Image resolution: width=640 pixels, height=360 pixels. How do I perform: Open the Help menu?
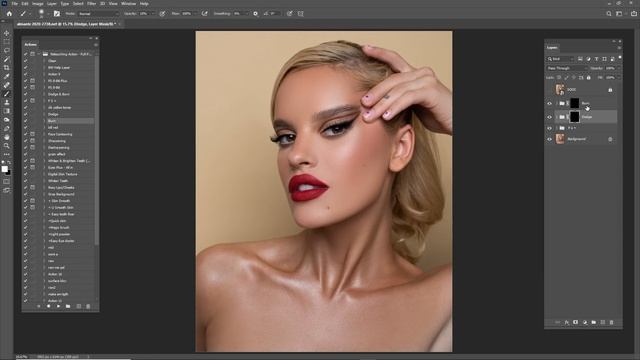click(144, 4)
